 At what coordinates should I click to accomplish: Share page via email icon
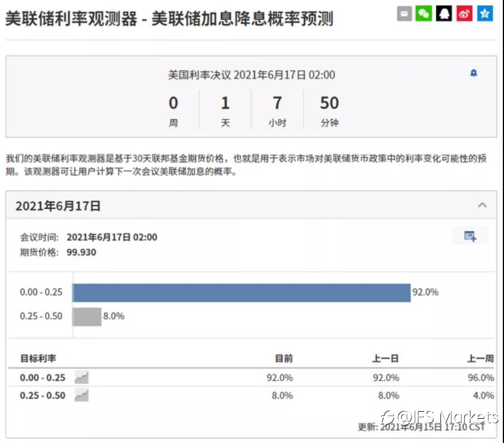point(404,13)
